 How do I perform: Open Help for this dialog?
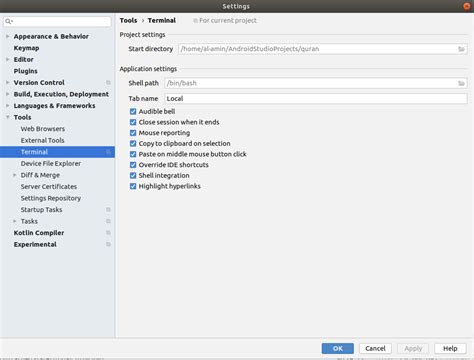click(x=450, y=348)
